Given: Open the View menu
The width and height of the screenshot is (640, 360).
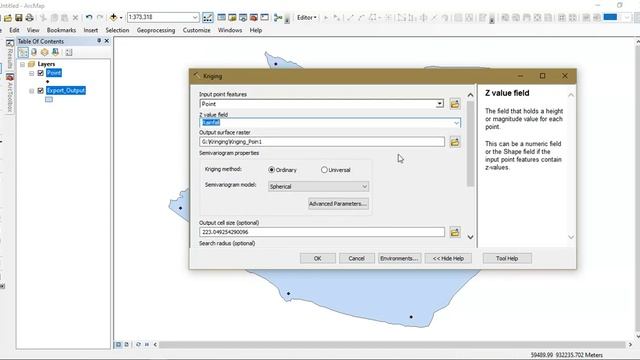Looking at the screenshot, I should pyautogui.click(x=33, y=30).
